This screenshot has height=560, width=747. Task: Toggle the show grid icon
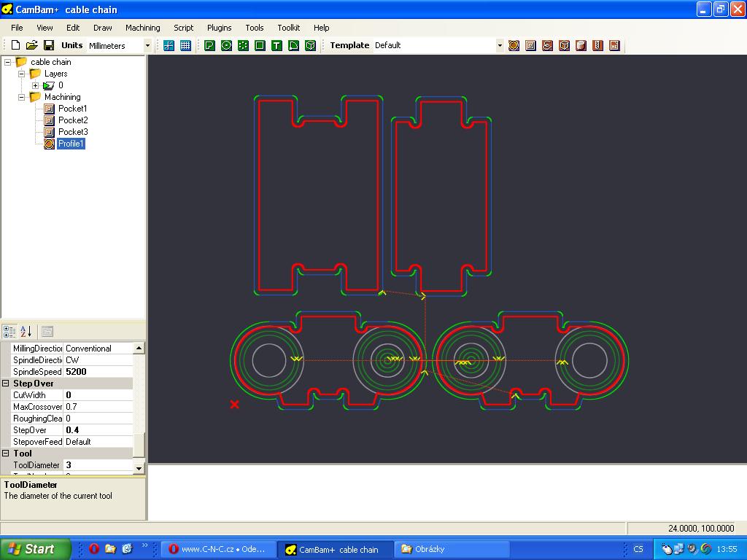pyautogui.click(x=185, y=45)
